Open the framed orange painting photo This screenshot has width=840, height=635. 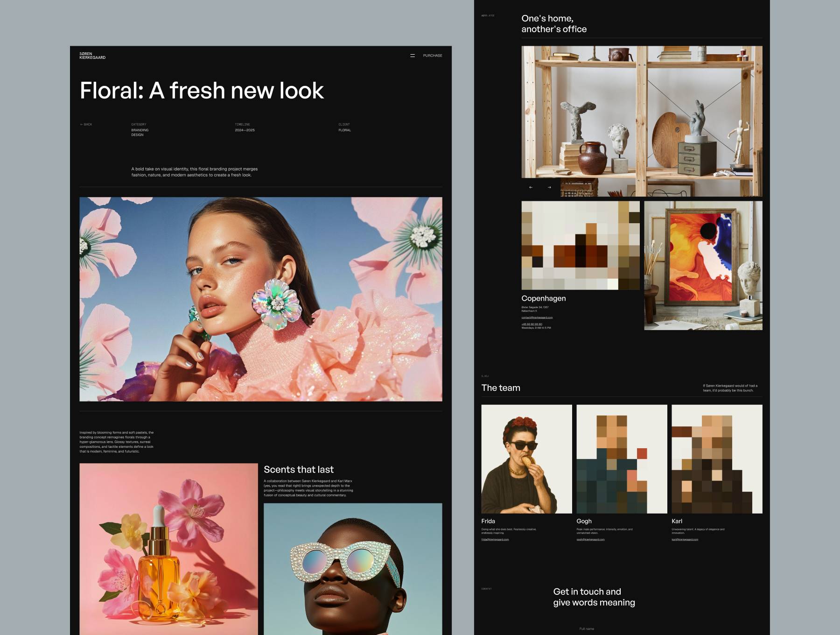click(x=703, y=265)
